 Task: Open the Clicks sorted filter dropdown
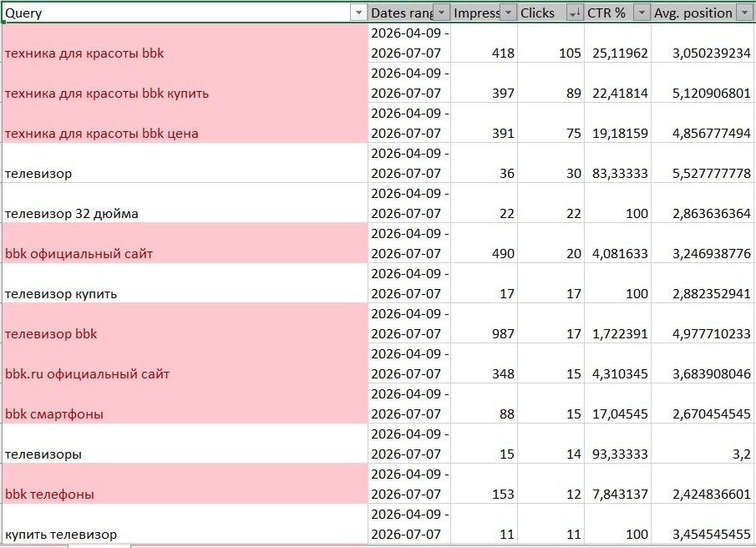[574, 13]
